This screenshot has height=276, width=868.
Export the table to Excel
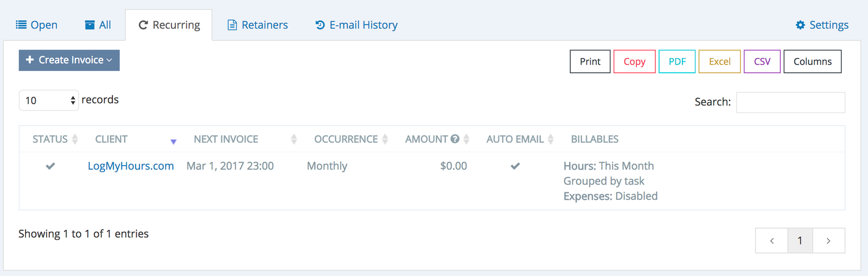[719, 61]
